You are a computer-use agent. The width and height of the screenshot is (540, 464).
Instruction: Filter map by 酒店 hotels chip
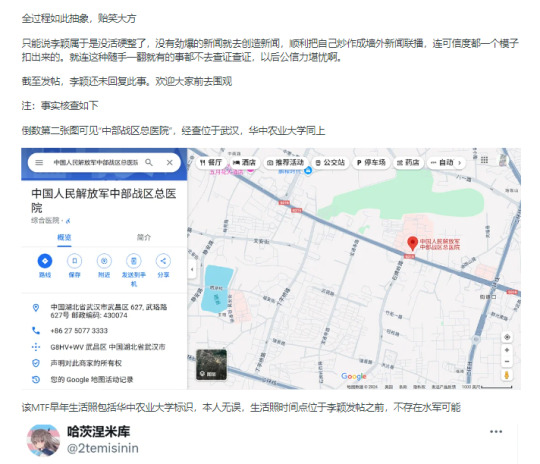pos(244,162)
